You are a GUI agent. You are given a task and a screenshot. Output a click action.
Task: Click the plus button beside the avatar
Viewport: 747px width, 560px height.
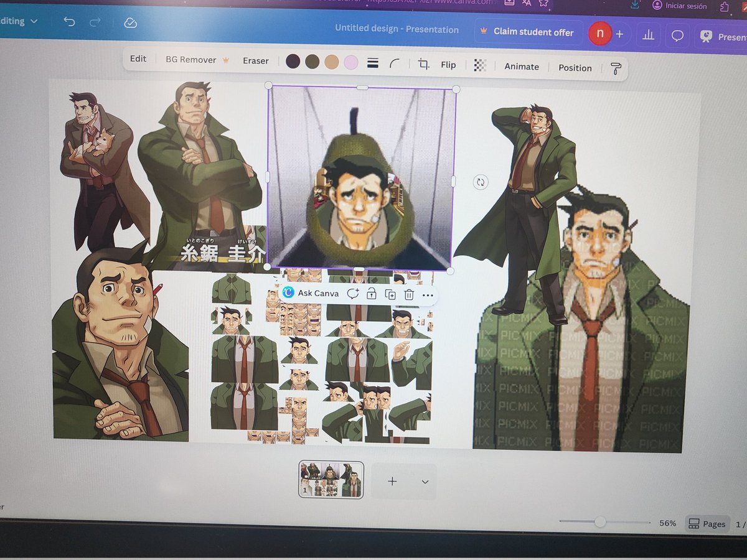[619, 34]
